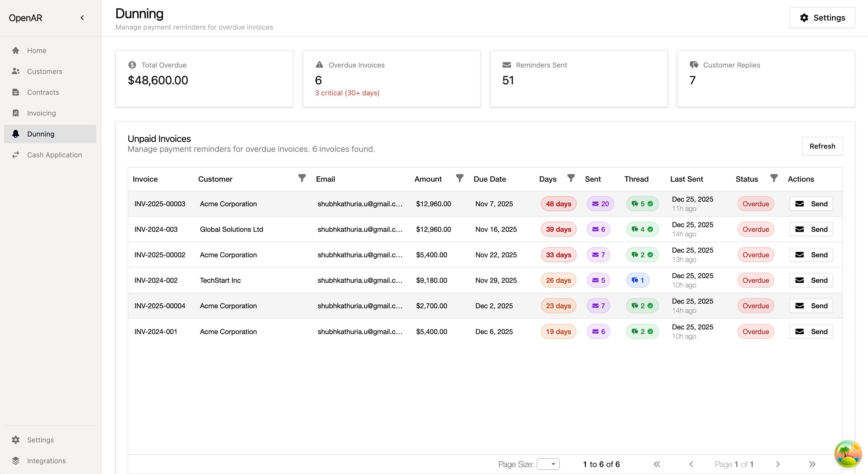Viewport: 868px width, 474px height.
Task: Open the Page Size dropdown
Action: (548, 464)
